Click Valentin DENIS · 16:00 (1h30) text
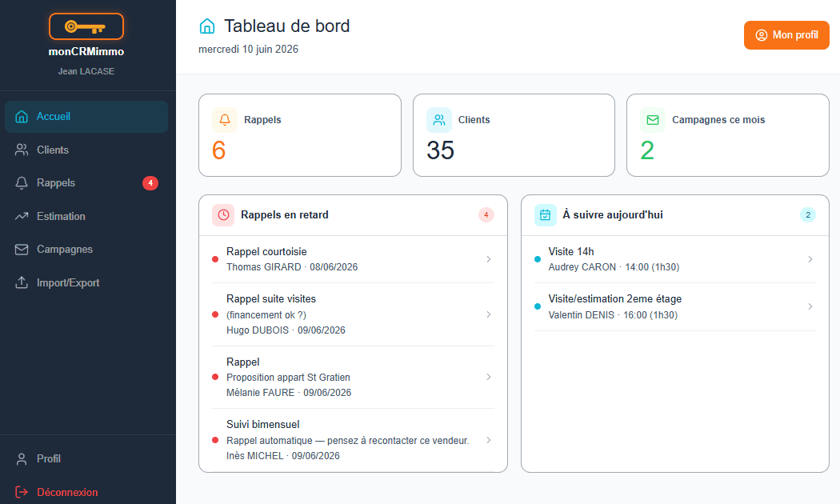This screenshot has height=504, width=840. point(613,315)
